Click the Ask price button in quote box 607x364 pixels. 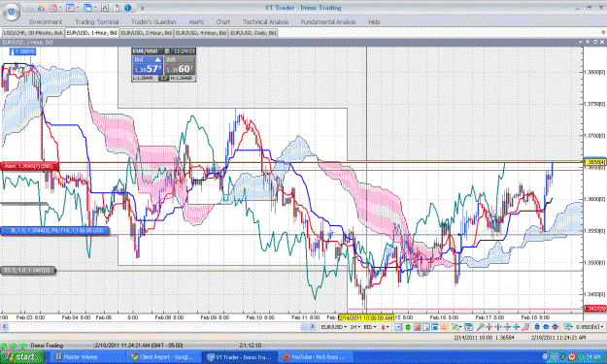180,66
